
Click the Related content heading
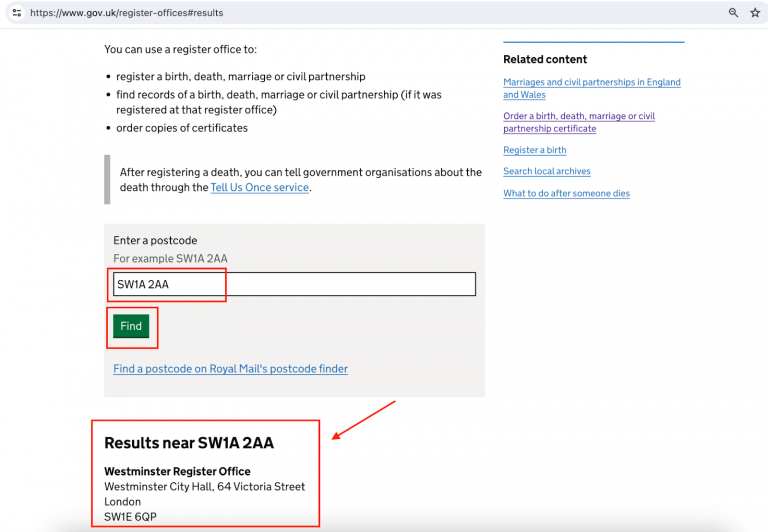point(545,60)
